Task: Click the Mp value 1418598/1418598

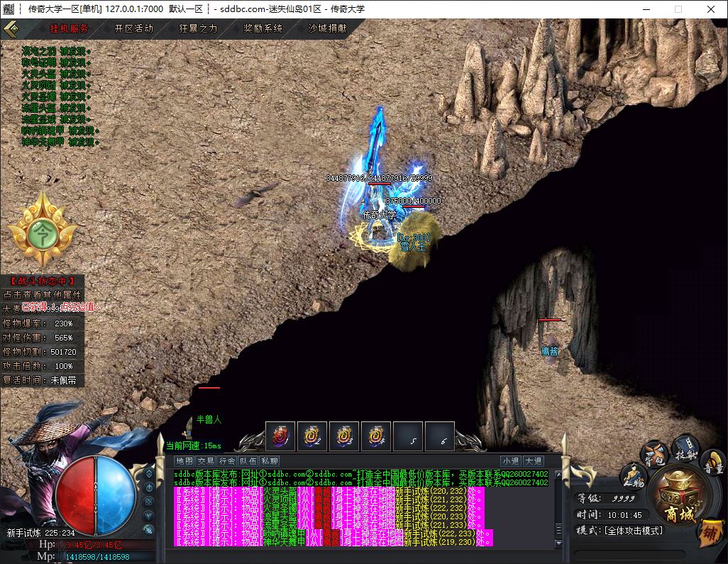Action: click(x=97, y=557)
